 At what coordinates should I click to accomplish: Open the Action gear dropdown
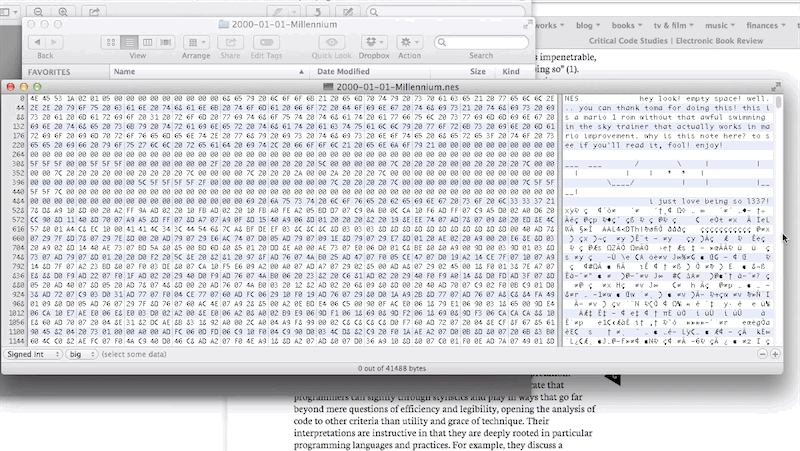point(410,43)
